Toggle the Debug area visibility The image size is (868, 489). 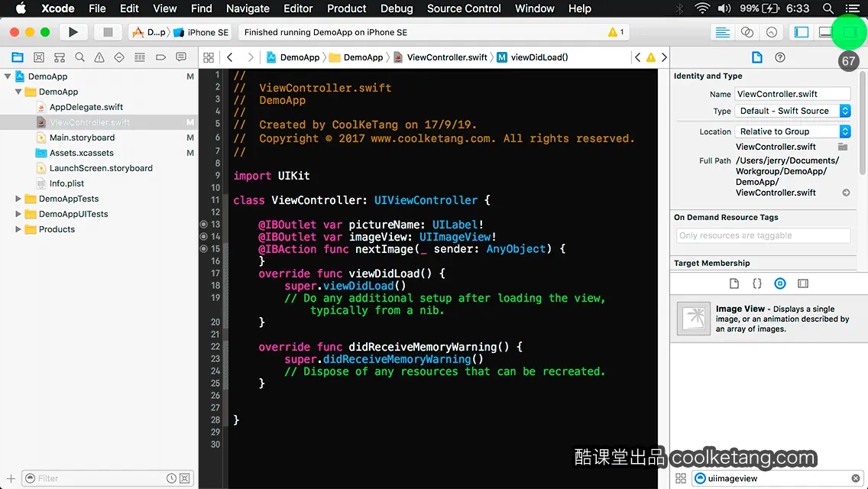click(825, 32)
